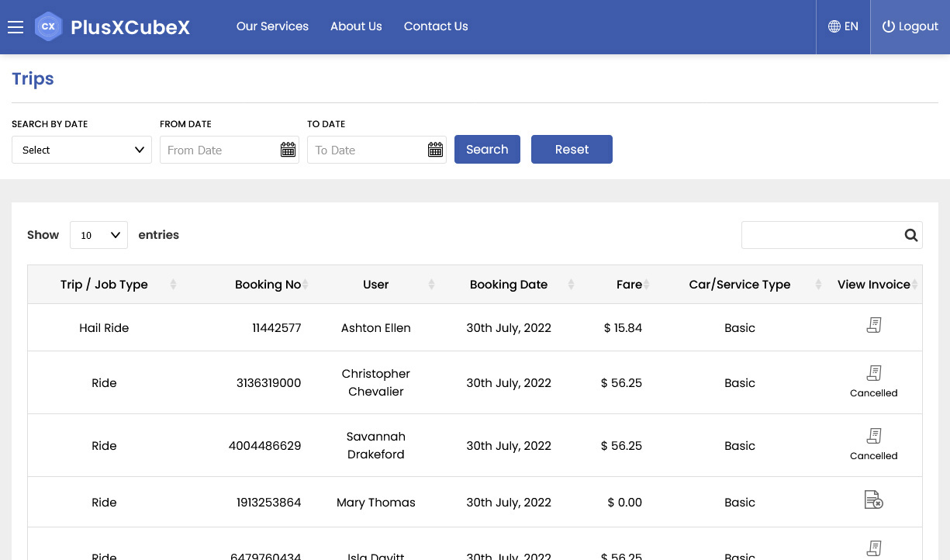Sort by Car/Service Type column

pos(740,285)
